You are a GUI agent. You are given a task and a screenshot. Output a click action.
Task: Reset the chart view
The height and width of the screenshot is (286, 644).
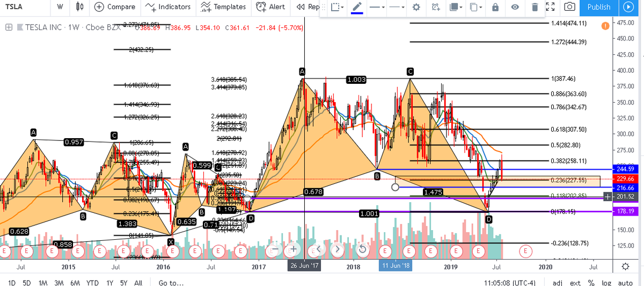click(362, 249)
